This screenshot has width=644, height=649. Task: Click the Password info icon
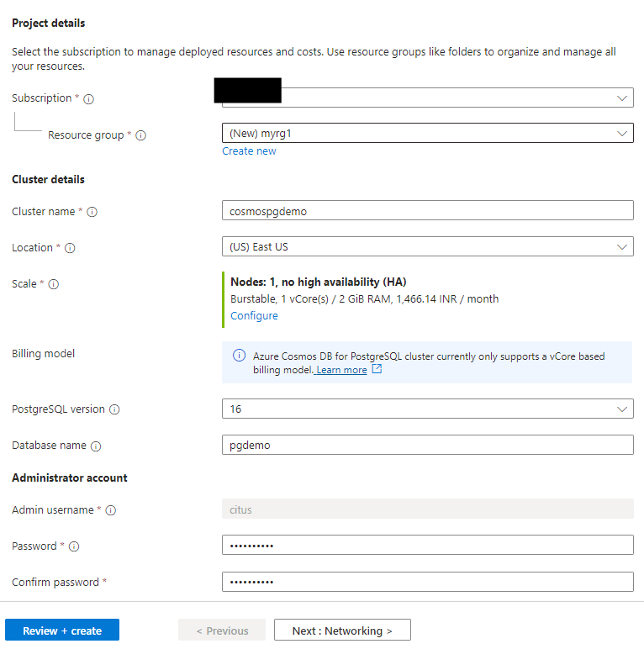74,546
